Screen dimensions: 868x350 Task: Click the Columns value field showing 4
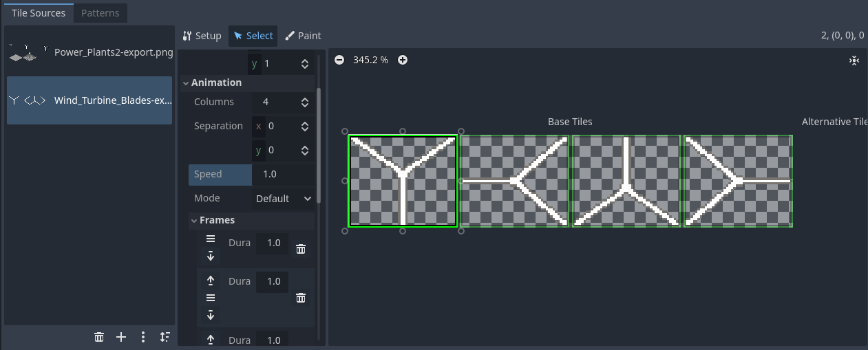click(275, 102)
